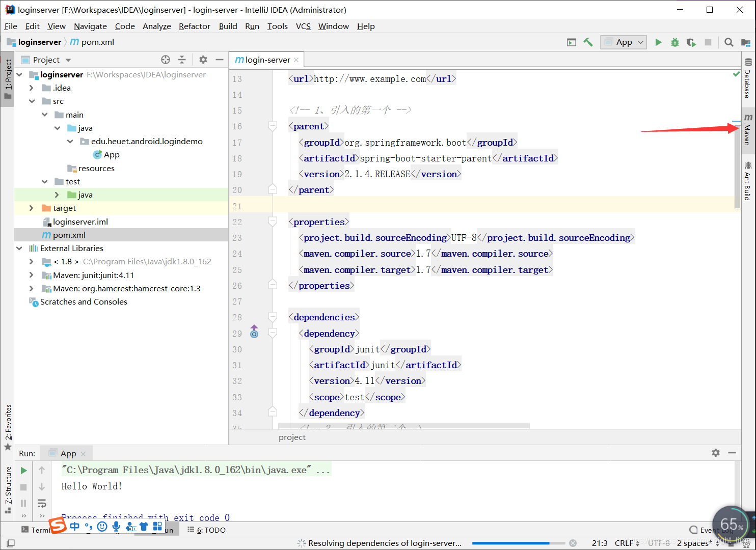
Task: Click the overriding gutter icon on line 29
Action: click(254, 332)
